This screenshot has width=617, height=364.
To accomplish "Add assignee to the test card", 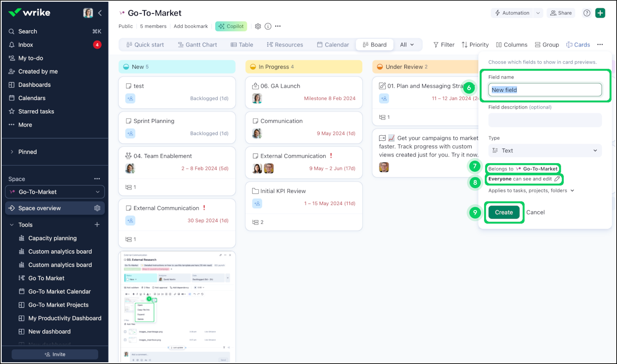I will click(x=130, y=99).
